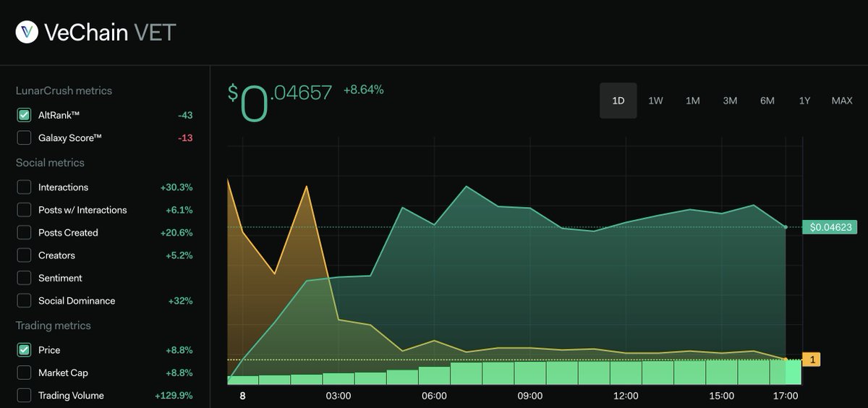Check the Social Dominance checkbox
The width and height of the screenshot is (868, 408).
[25, 301]
